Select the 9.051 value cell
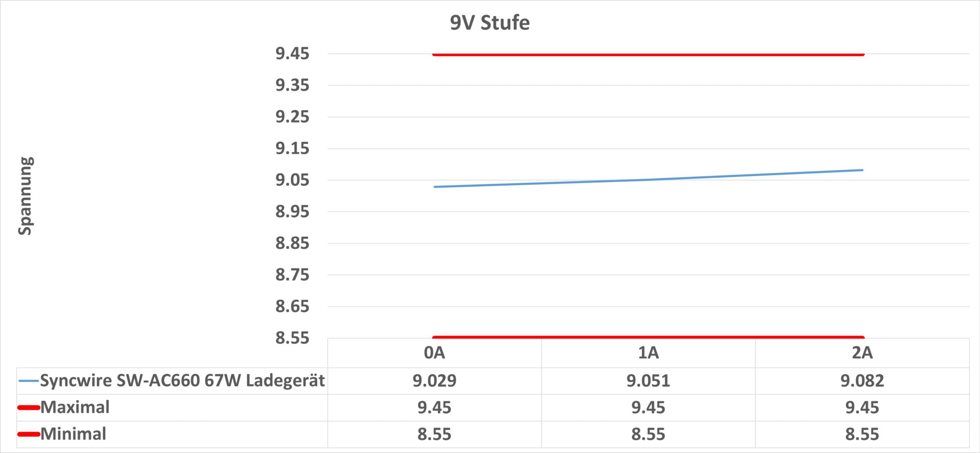The image size is (980, 453). [x=648, y=381]
